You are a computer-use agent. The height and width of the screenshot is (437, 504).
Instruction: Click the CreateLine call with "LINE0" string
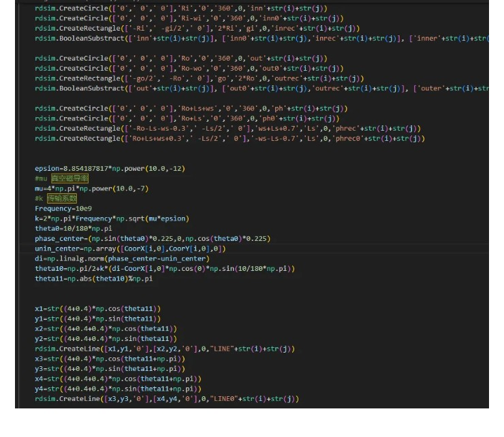tap(166, 399)
